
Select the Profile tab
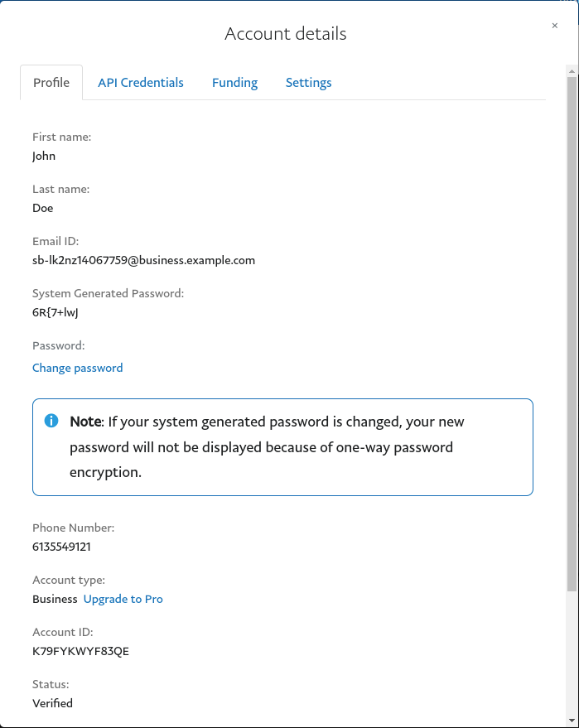tap(51, 83)
